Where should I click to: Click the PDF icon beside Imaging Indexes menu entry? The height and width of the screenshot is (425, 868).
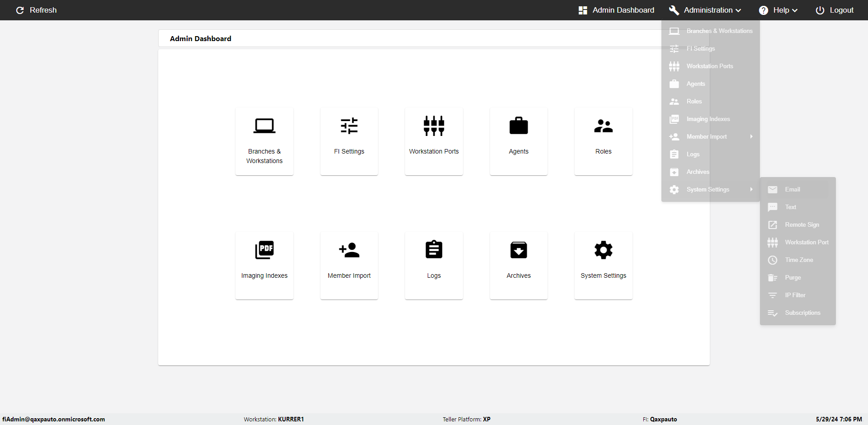674,119
